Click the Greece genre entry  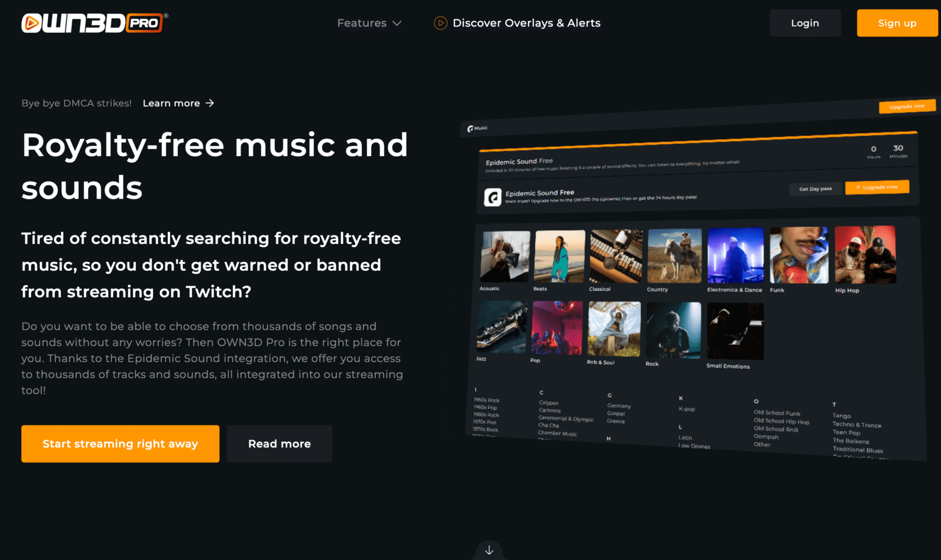pyautogui.click(x=616, y=421)
